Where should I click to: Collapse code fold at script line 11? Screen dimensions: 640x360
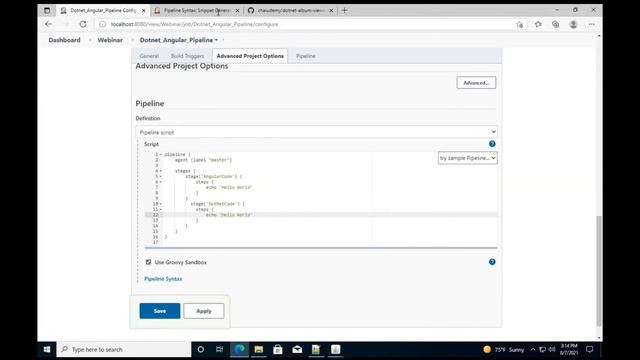tap(160, 209)
